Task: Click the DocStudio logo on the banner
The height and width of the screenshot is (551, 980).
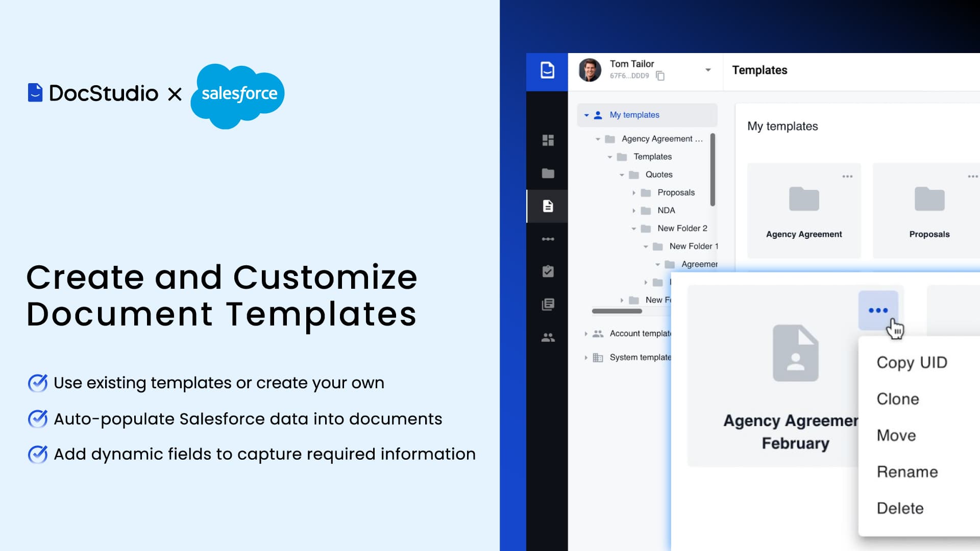Action: 93,93
